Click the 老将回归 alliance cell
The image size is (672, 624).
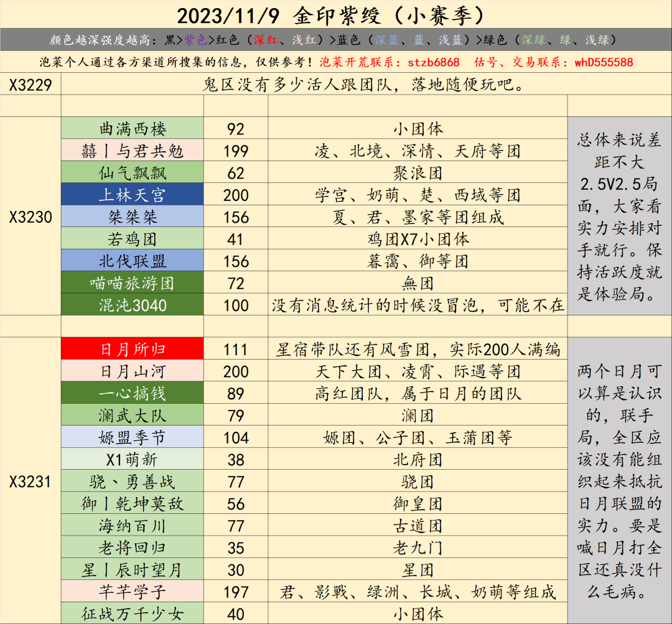click(133, 547)
